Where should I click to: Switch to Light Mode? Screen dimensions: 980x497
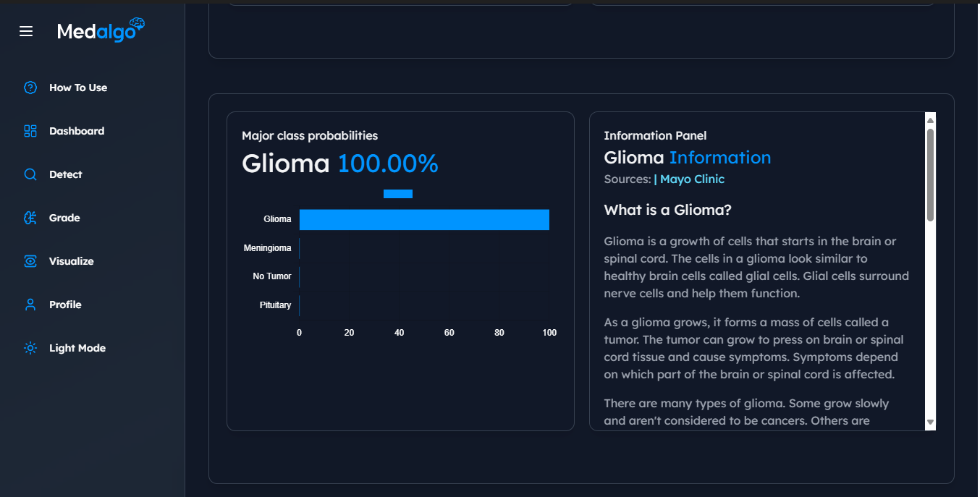pos(77,348)
